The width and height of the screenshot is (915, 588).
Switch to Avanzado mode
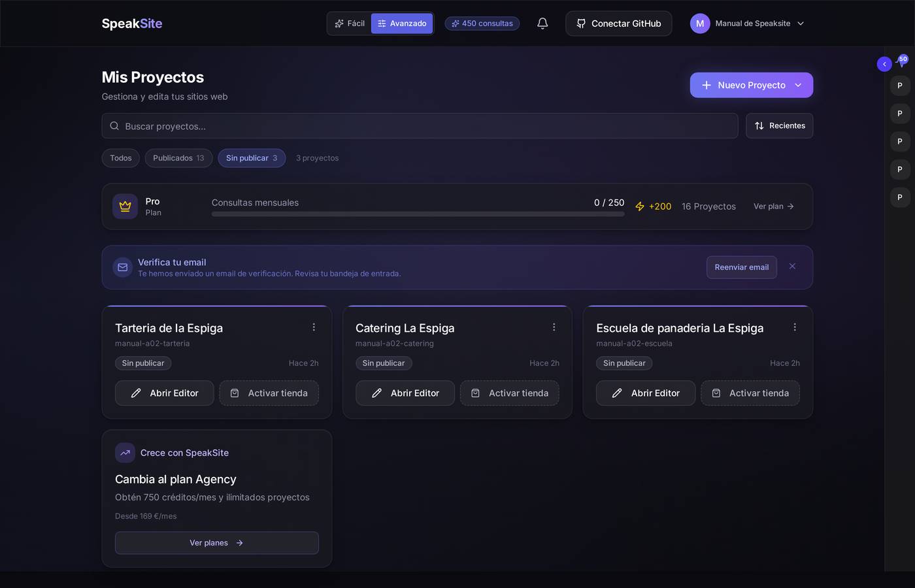pos(402,24)
